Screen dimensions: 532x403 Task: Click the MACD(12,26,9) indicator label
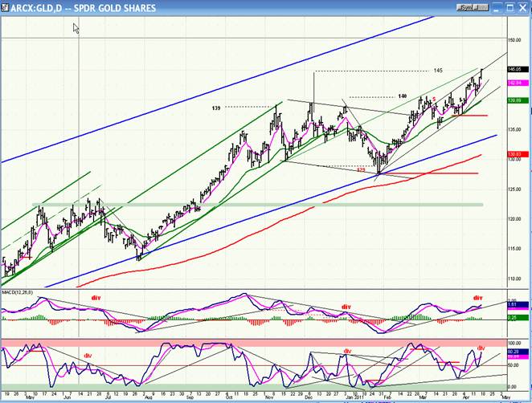pyautogui.click(x=17, y=292)
